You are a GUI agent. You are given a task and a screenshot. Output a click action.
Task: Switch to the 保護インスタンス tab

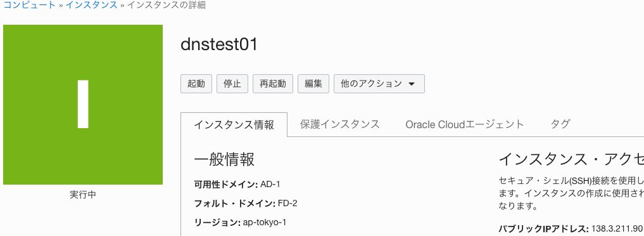point(339,124)
